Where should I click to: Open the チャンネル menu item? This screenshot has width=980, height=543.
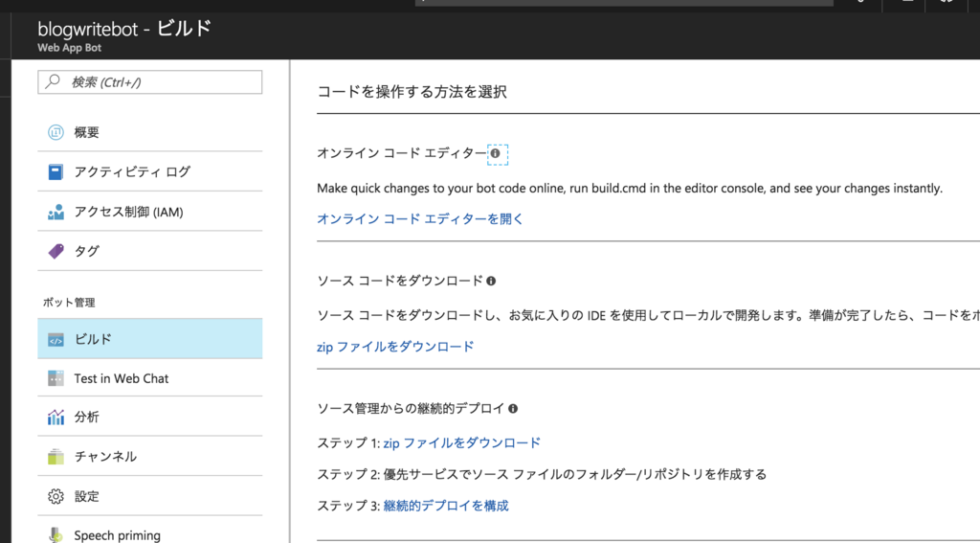click(x=150, y=457)
